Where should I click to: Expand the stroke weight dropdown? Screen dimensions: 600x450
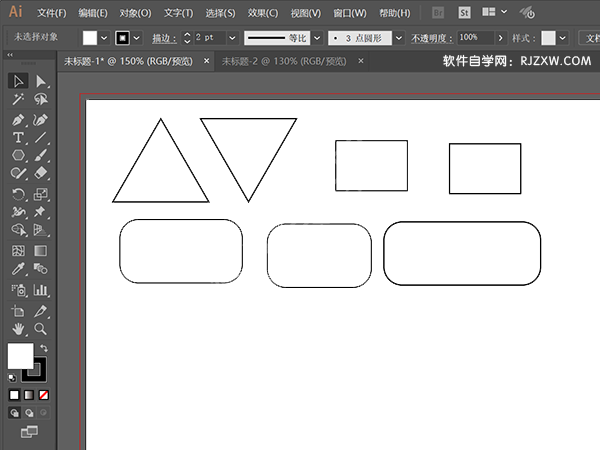[x=232, y=38]
